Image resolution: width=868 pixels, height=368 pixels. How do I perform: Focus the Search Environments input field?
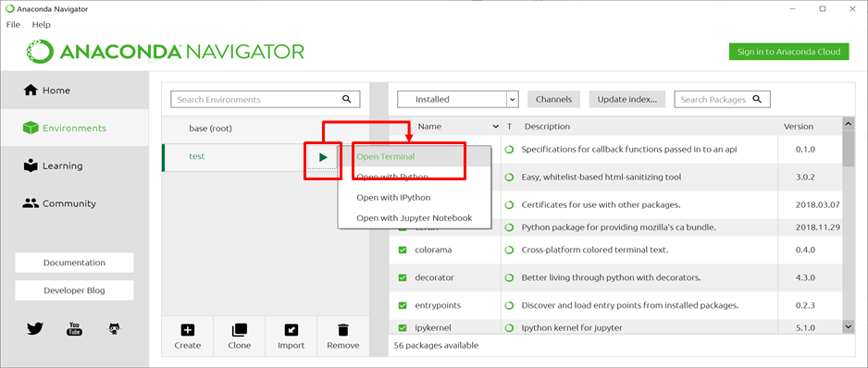tap(266, 100)
